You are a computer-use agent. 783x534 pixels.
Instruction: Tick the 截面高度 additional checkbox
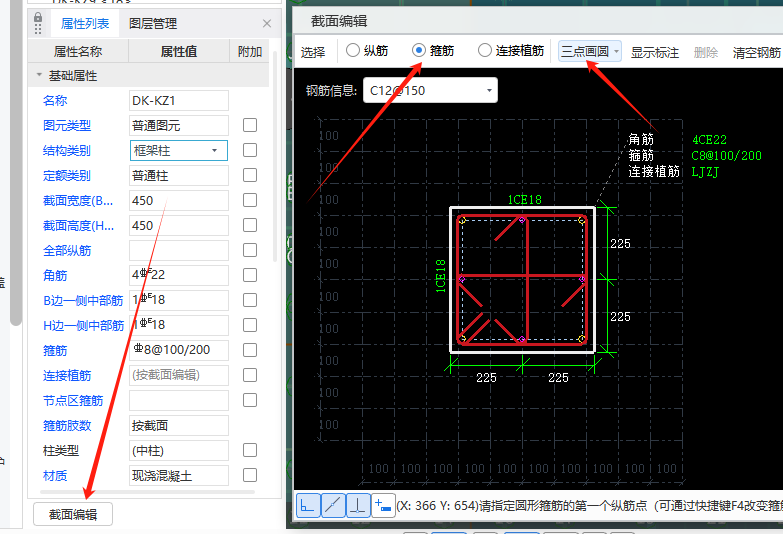click(250, 225)
